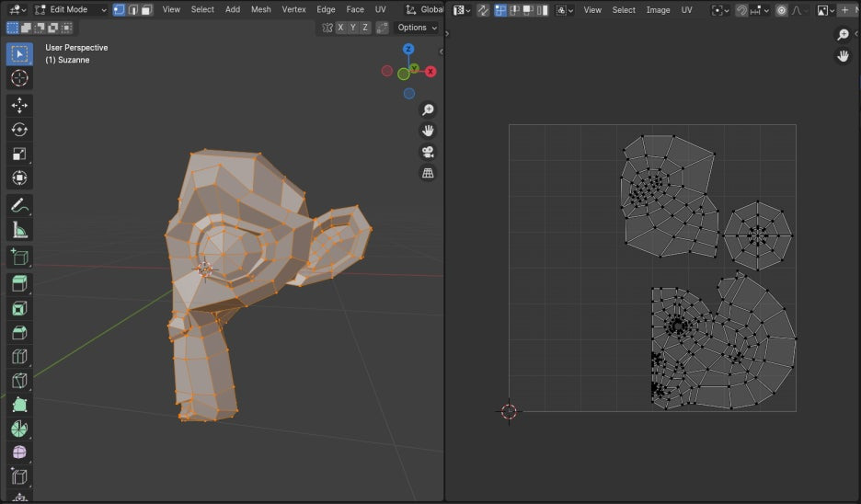Select the Scale tool
This screenshot has height=504, width=861.
tap(19, 154)
